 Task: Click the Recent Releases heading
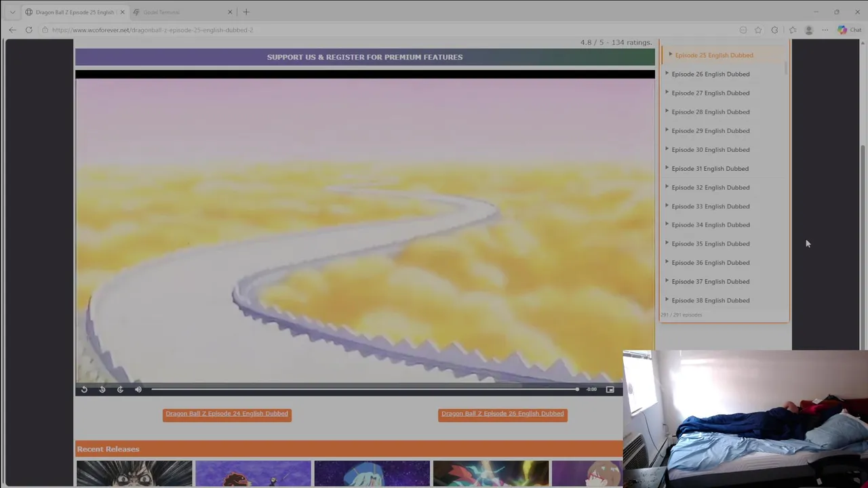[x=108, y=449]
